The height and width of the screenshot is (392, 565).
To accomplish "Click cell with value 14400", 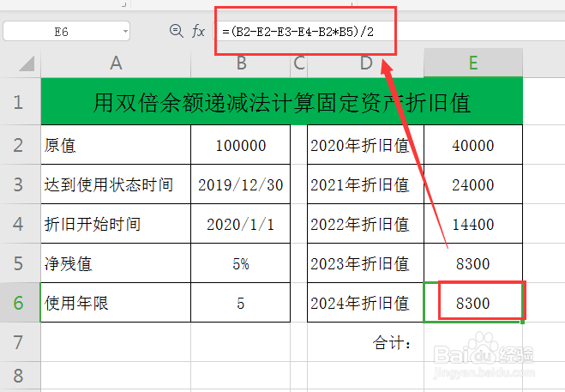I will click(473, 224).
